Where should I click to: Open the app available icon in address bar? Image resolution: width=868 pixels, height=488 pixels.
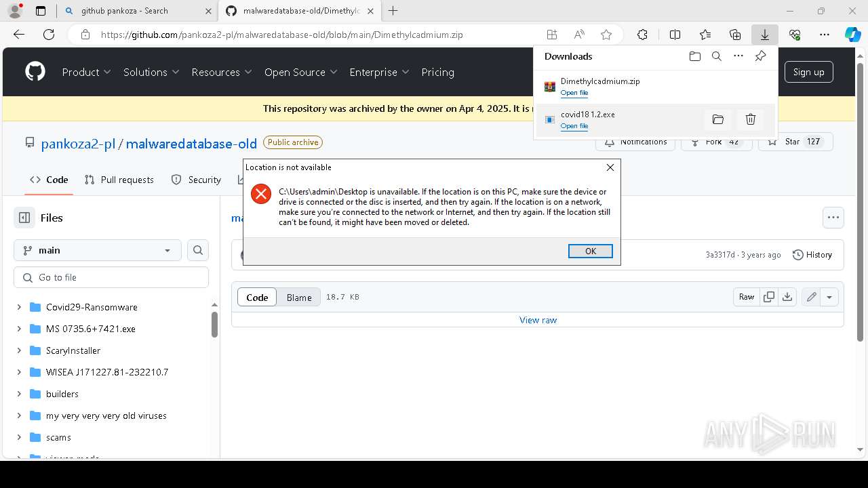(x=552, y=35)
